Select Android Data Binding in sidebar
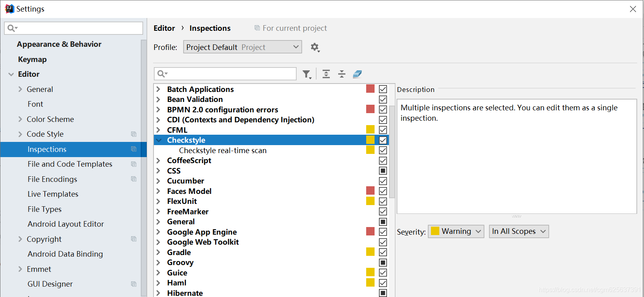The image size is (644, 297). (65, 254)
